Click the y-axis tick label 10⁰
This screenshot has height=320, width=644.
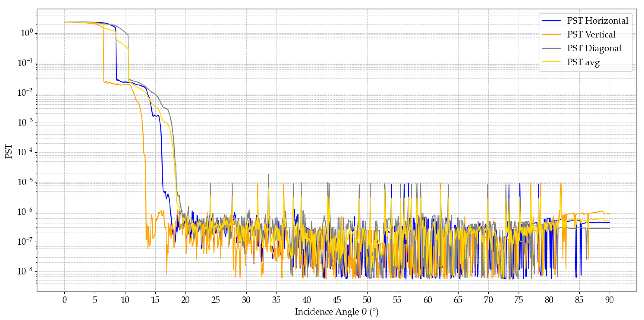[x=26, y=33]
